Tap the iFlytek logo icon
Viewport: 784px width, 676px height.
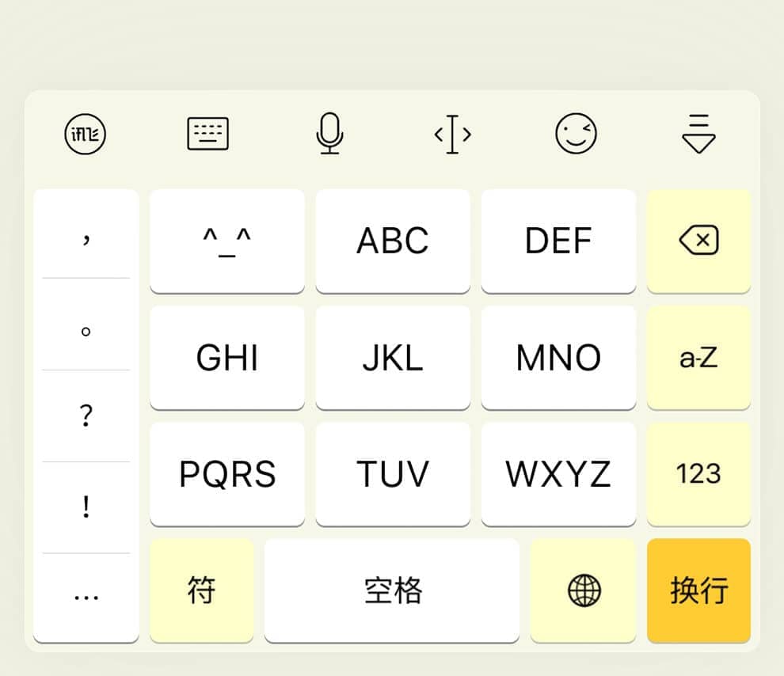coord(86,134)
